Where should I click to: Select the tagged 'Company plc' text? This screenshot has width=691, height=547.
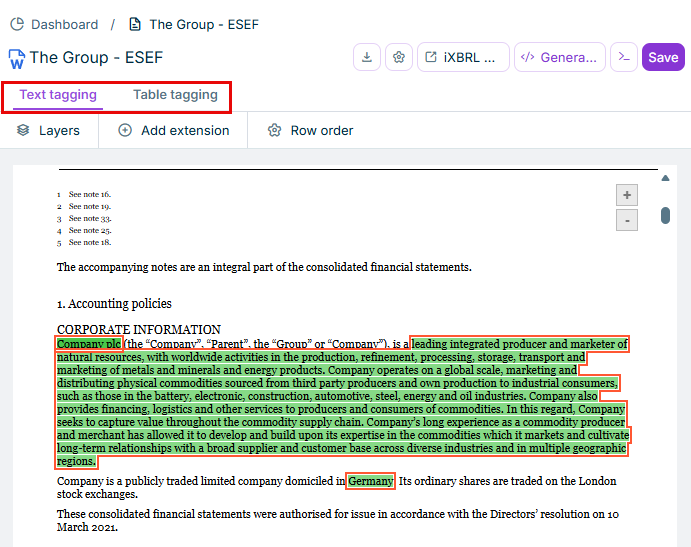89,344
